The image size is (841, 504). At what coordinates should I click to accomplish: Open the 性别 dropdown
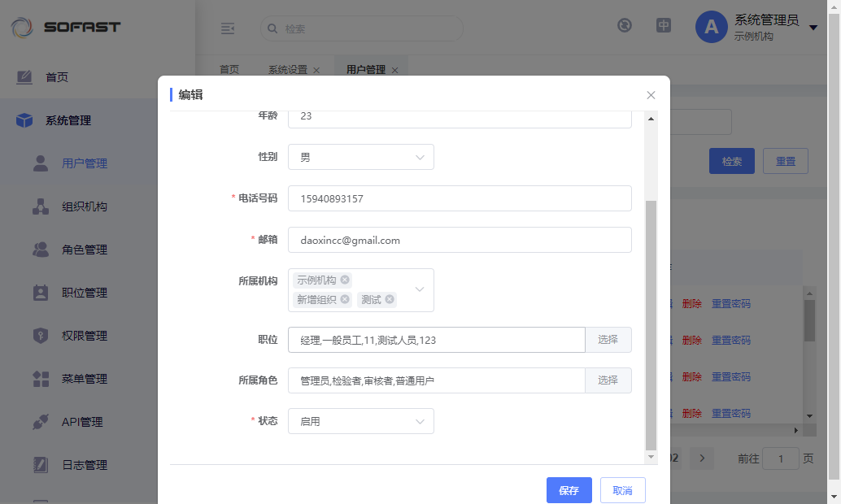(361, 157)
